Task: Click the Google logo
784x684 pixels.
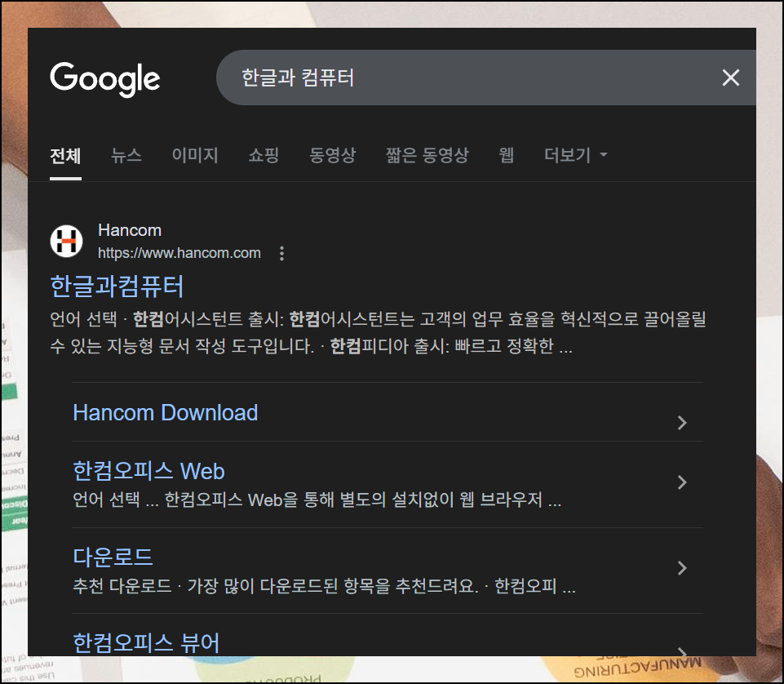Action: coord(105,79)
